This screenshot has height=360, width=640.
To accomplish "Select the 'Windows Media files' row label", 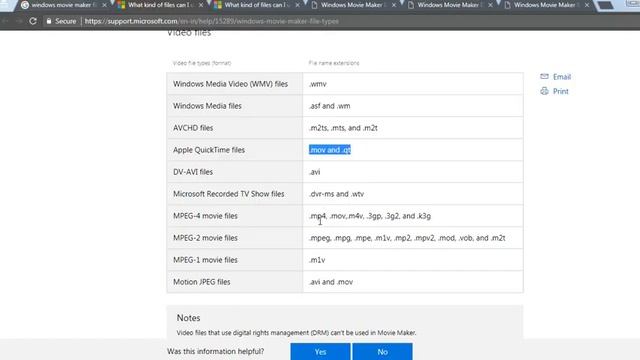I will click(207, 106).
